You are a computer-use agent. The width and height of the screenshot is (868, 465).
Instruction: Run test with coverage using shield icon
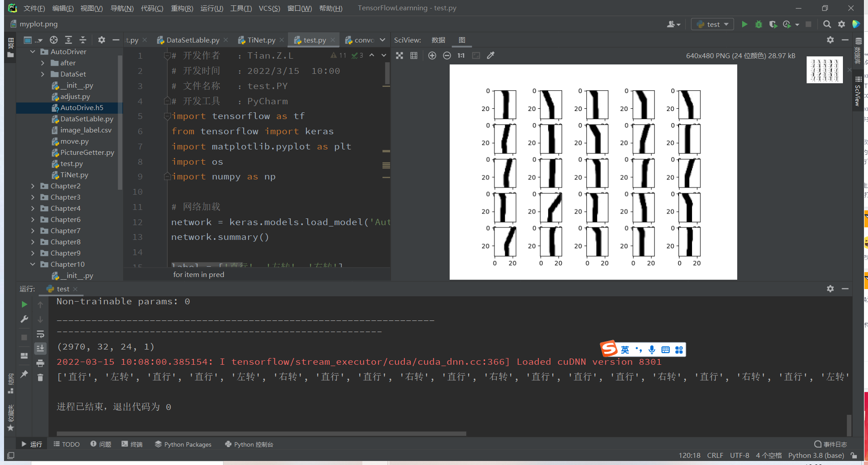coord(773,24)
